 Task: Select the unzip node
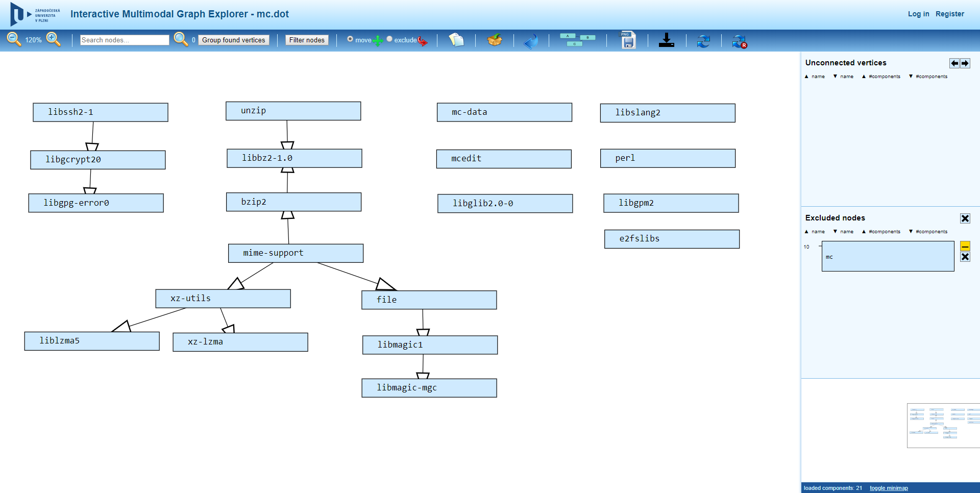[x=293, y=111]
